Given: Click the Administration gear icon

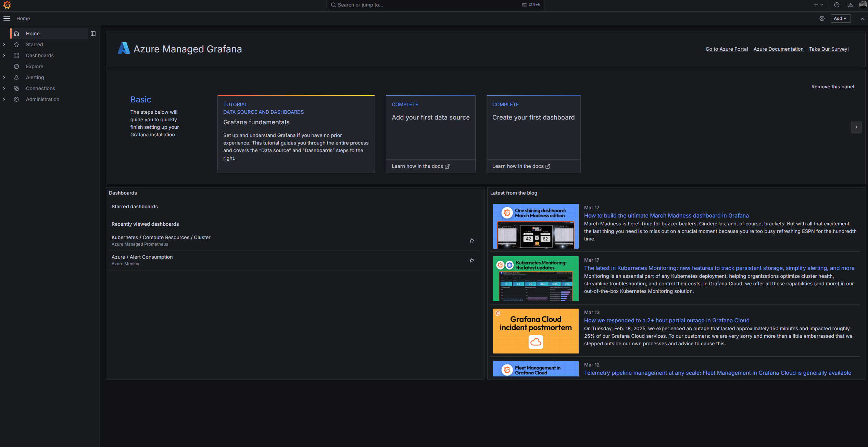Looking at the screenshot, I should (16, 99).
